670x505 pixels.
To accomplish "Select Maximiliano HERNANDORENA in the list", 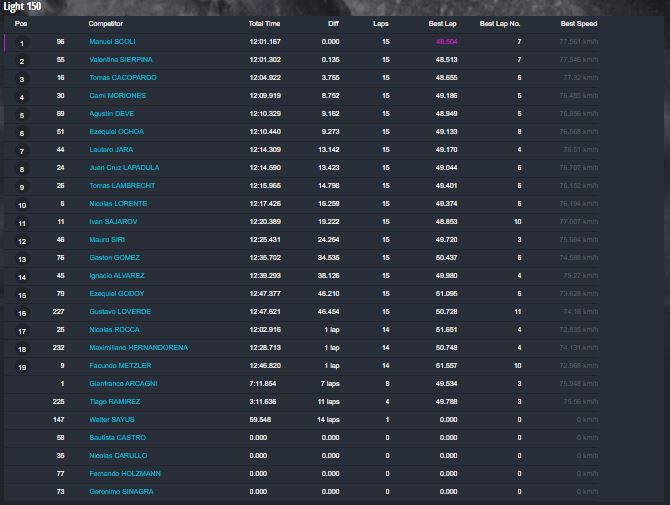I will [x=138, y=348].
